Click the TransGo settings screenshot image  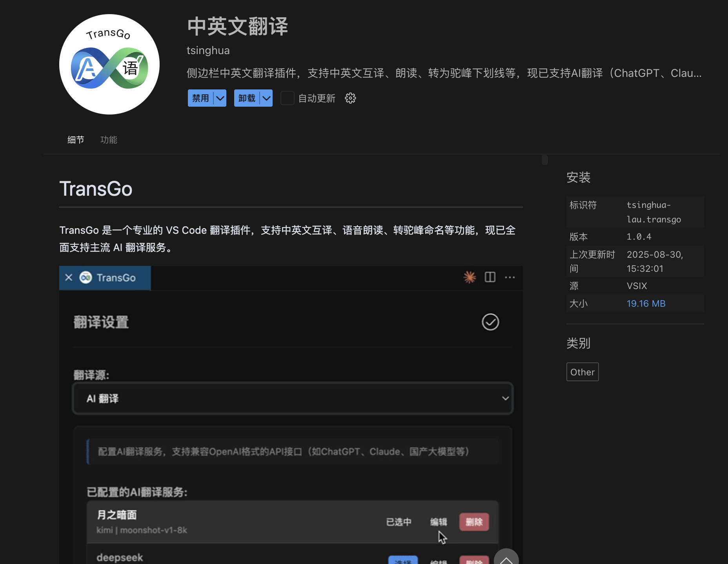[x=291, y=415]
